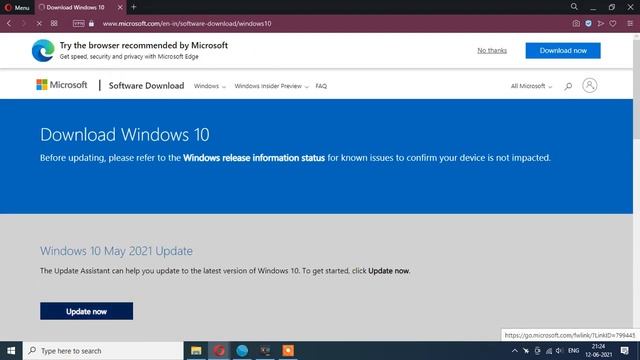Add page to bookmarks heart icon
The height and width of the screenshot is (360, 640).
pyautogui.click(x=613, y=24)
